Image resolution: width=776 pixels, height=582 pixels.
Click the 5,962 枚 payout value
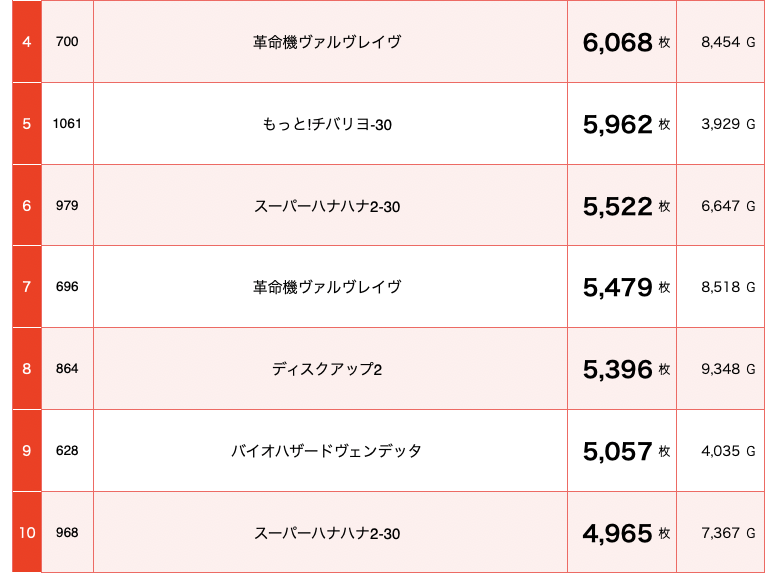click(626, 124)
